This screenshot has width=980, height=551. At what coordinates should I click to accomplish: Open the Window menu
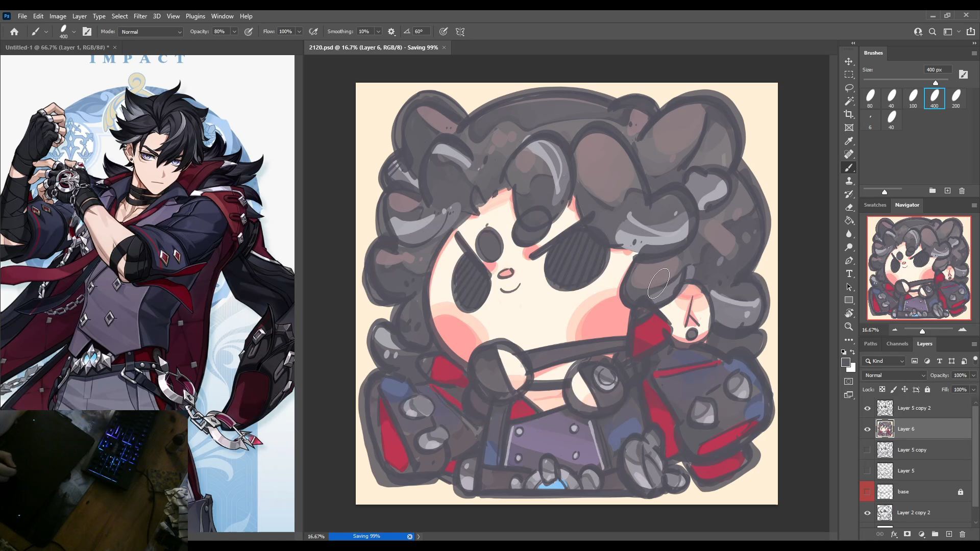[x=222, y=16]
